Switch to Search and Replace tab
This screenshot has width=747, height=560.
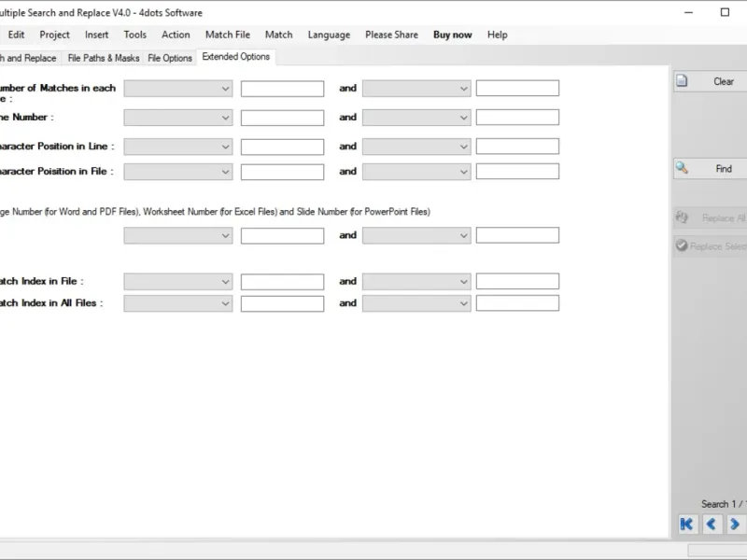click(30, 58)
